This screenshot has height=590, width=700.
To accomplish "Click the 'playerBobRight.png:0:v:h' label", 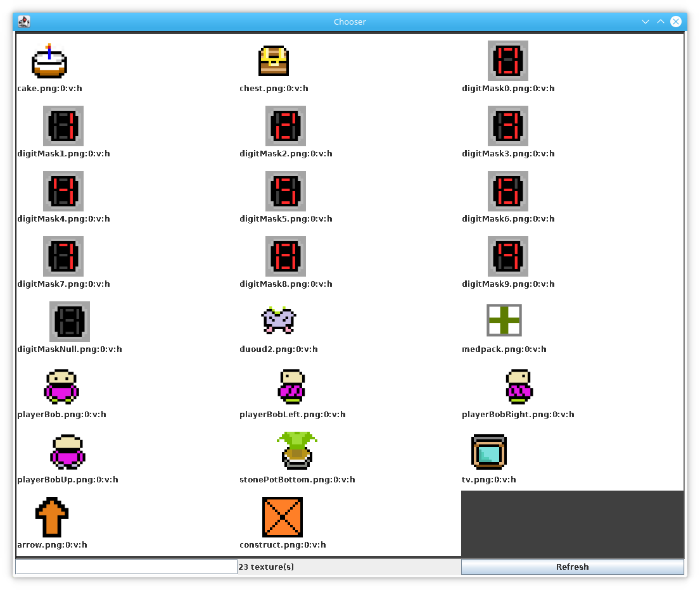I will (x=518, y=414).
